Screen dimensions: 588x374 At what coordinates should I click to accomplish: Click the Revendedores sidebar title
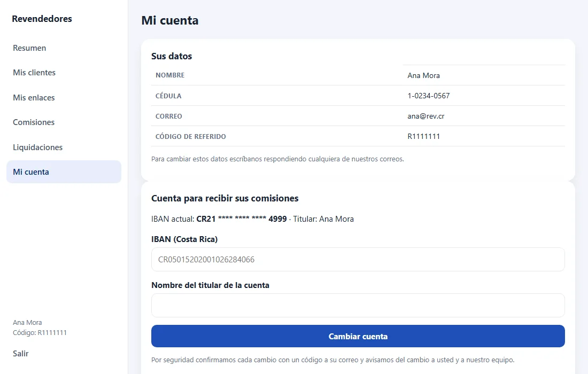(42, 19)
